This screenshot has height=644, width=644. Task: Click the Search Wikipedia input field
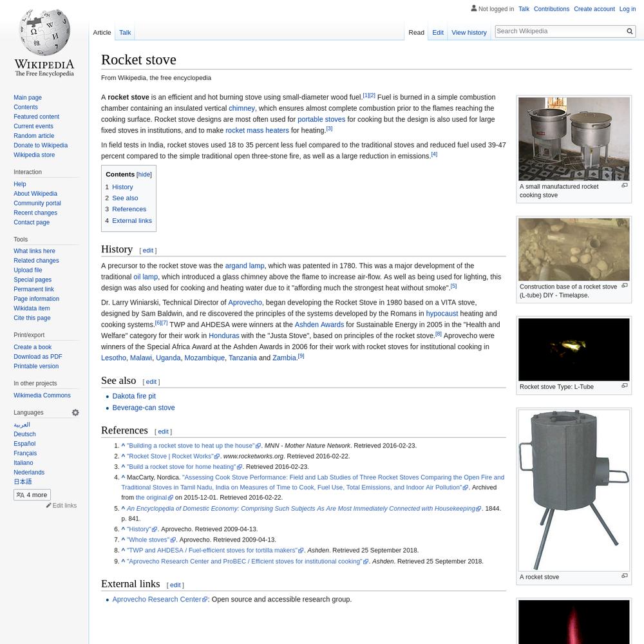pos(560,31)
